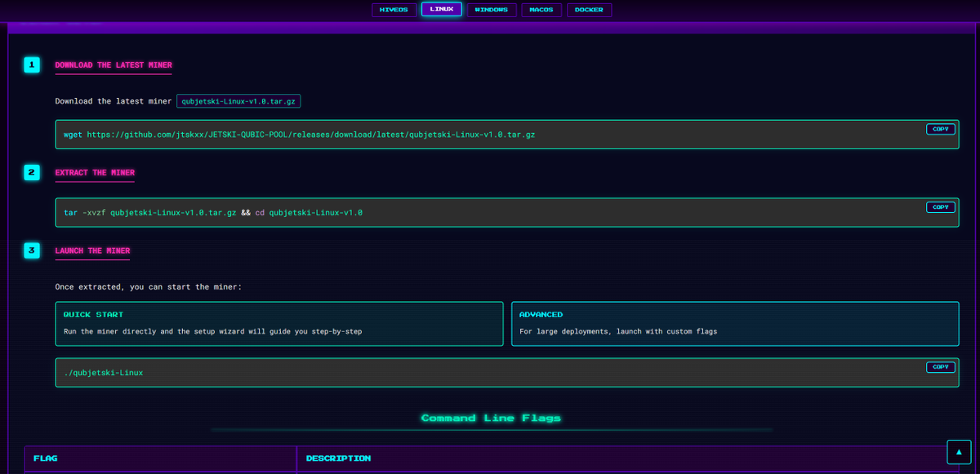Screen dimensions: 980x474
Task: Click the EXTRACT THE MINER heading
Action: pos(95,173)
